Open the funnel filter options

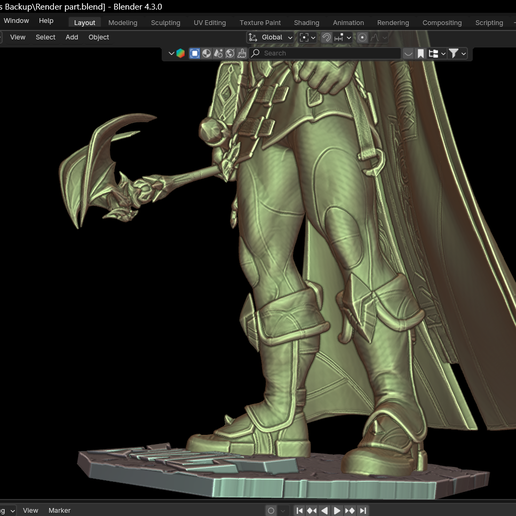pos(458,53)
